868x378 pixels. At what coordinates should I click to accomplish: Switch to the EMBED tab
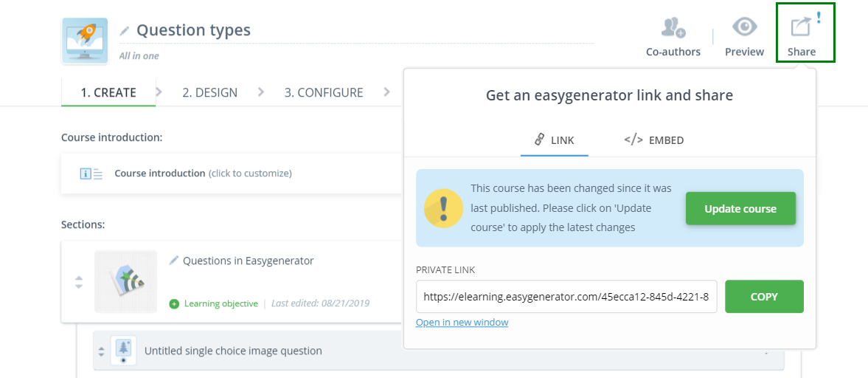click(x=653, y=140)
